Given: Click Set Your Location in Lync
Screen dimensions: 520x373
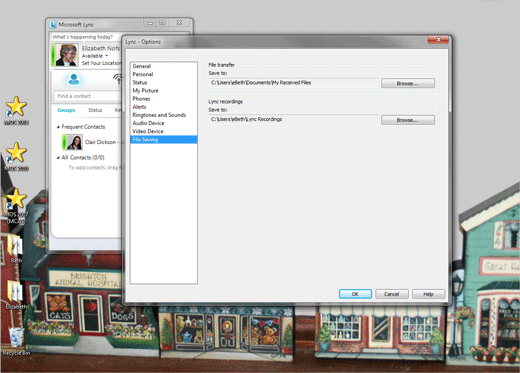Looking at the screenshot, I should pyautogui.click(x=101, y=63).
